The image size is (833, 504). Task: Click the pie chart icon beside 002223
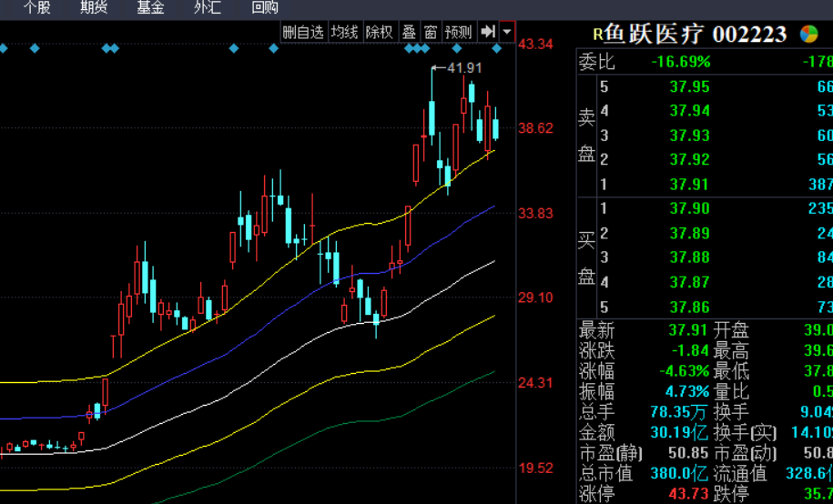click(x=808, y=34)
